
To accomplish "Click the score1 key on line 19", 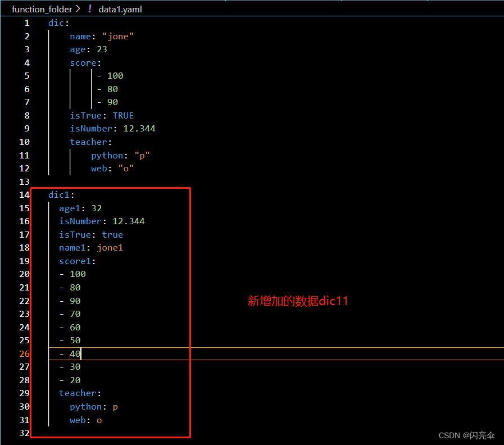I will pos(75,261).
